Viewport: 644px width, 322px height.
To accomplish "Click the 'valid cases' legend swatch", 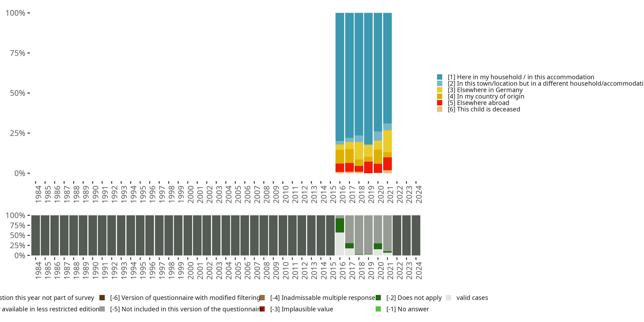I will pos(448,298).
